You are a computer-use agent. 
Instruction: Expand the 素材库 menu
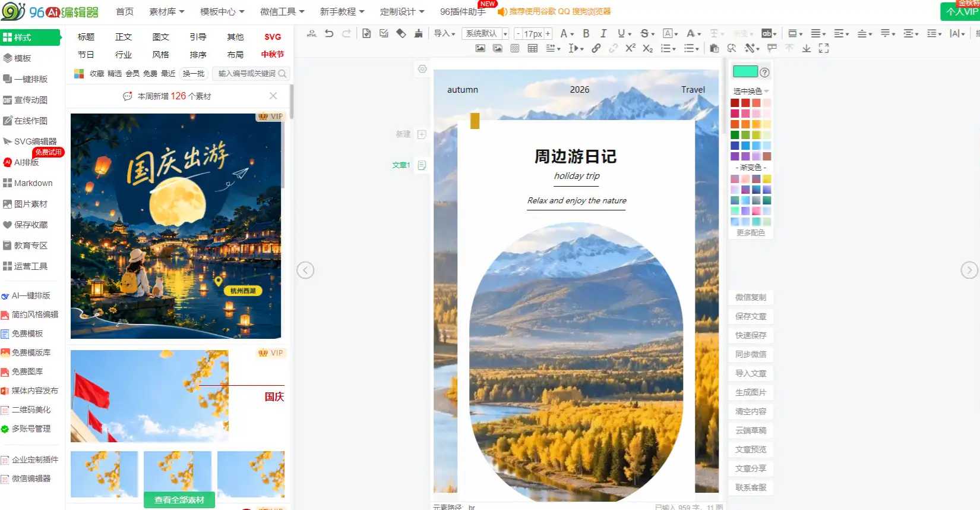point(167,11)
